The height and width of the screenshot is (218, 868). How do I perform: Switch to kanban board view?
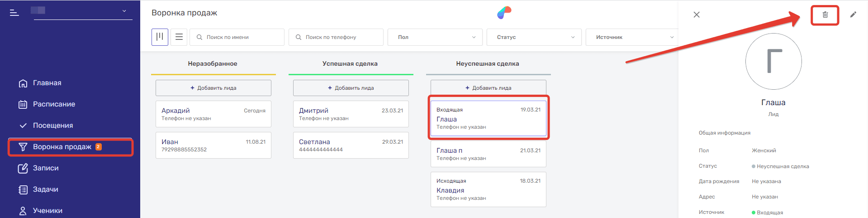click(160, 37)
